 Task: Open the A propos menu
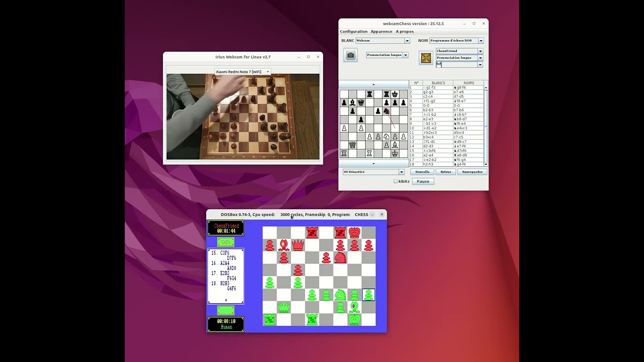click(x=405, y=32)
